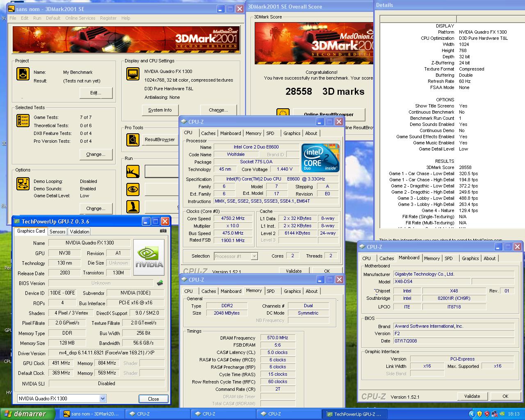Click OK in CPU-Z Mainboard window
The width and height of the screenshot is (525, 420).
click(505, 396)
